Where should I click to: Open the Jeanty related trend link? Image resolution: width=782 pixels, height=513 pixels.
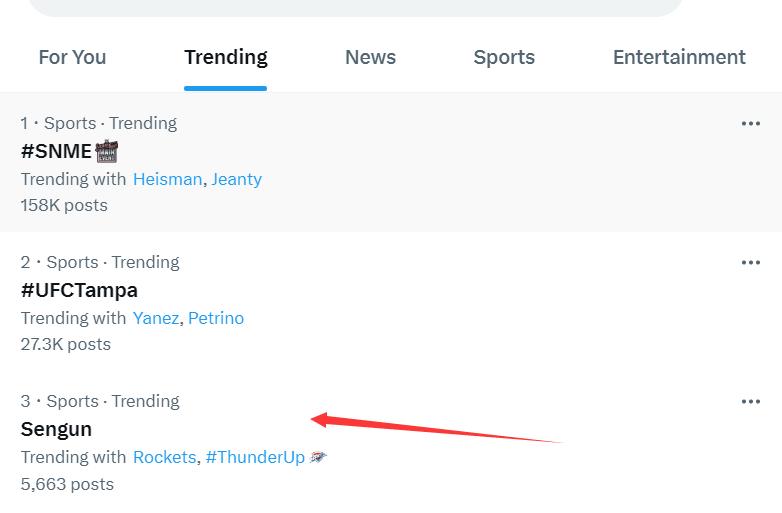click(x=236, y=179)
